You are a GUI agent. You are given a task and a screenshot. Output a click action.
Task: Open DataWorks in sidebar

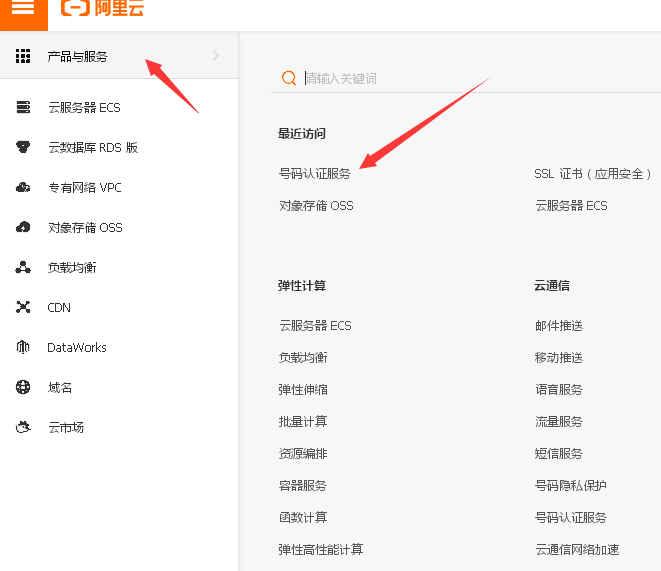(x=77, y=348)
